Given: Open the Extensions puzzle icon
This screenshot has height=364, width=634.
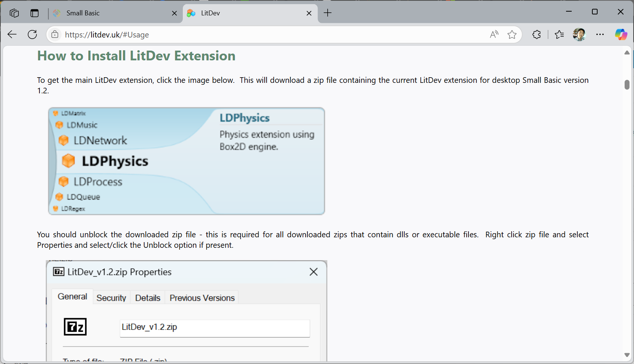Looking at the screenshot, I should click(x=536, y=34).
